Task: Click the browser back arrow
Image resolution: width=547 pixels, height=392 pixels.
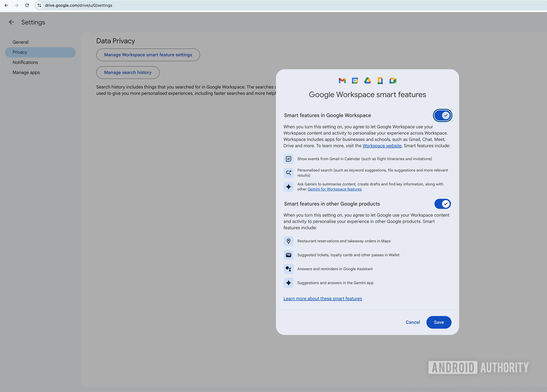Action: [x=6, y=5]
